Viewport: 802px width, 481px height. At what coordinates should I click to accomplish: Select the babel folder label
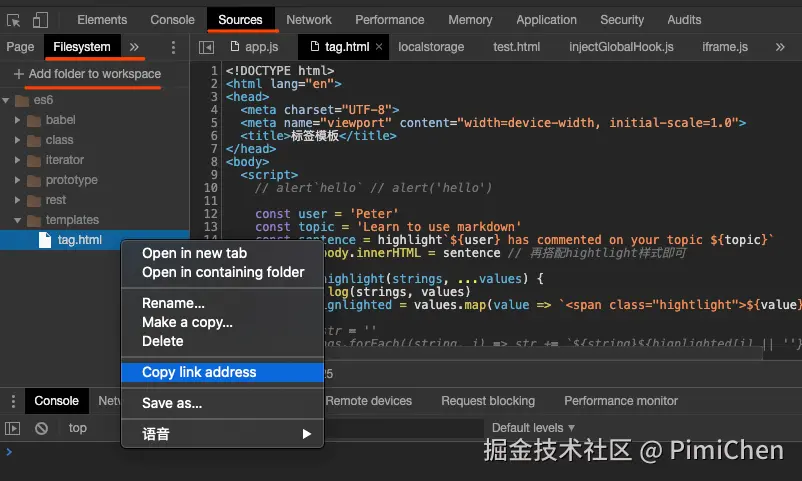(60, 120)
